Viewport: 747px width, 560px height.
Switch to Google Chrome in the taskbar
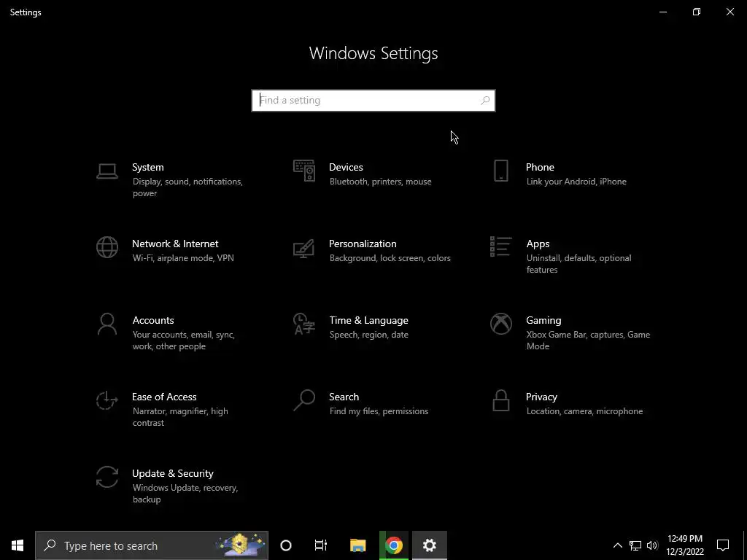[x=394, y=545]
